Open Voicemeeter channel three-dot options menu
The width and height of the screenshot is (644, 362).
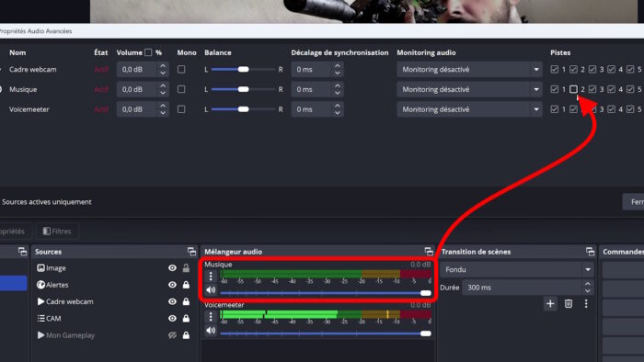tap(211, 316)
